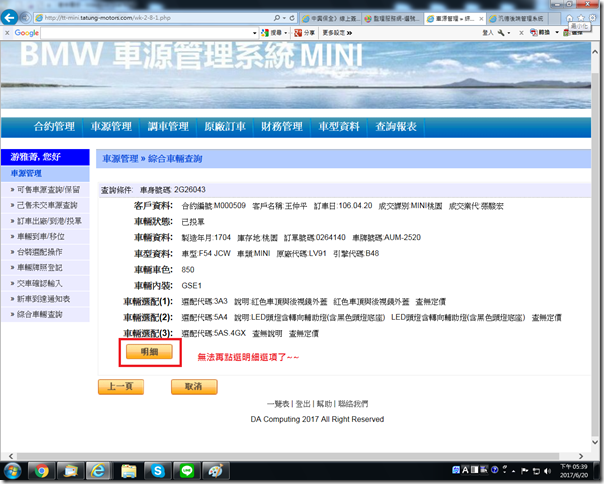Close the active 車源管理 browser tab
This screenshot has width=604, height=484.
(x=481, y=18)
